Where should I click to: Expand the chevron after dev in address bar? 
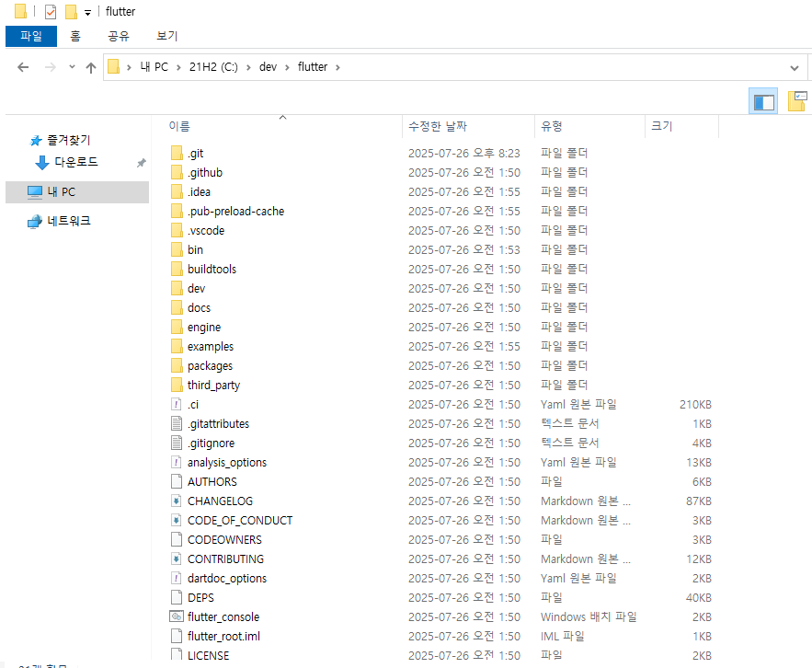coord(287,67)
